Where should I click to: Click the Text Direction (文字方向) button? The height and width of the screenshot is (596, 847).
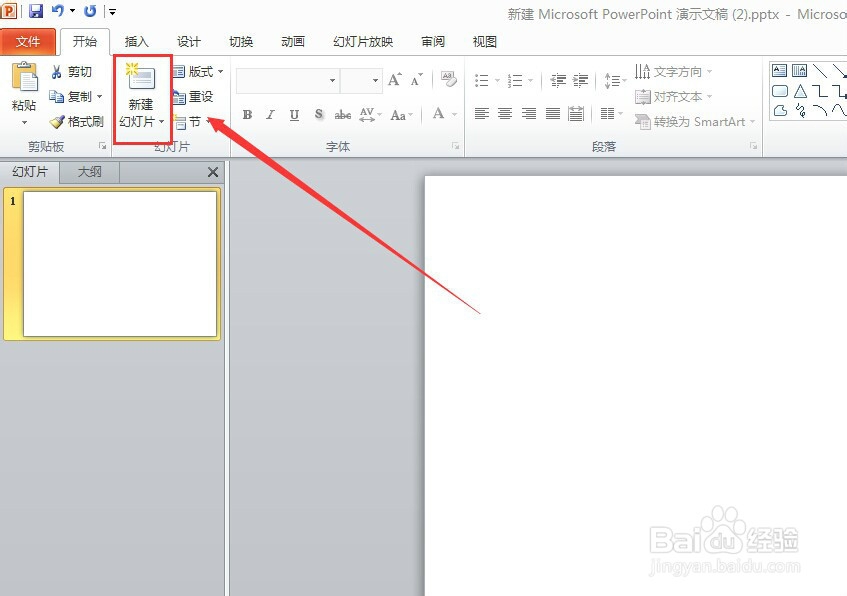click(x=674, y=71)
